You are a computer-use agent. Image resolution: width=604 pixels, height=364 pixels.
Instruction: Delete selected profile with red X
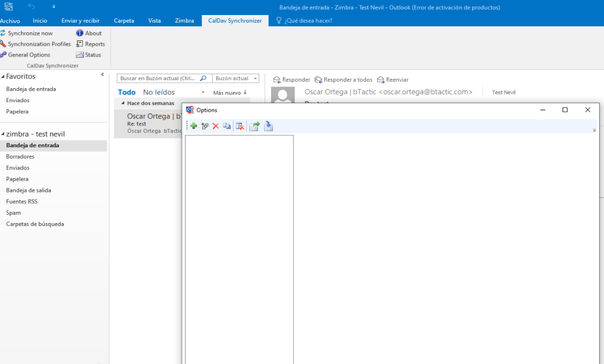click(216, 126)
